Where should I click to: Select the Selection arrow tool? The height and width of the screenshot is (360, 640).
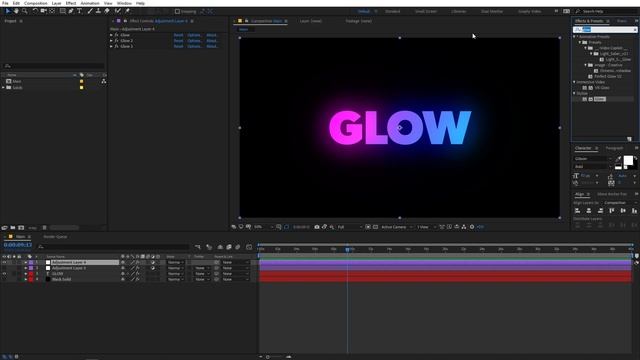8,11
